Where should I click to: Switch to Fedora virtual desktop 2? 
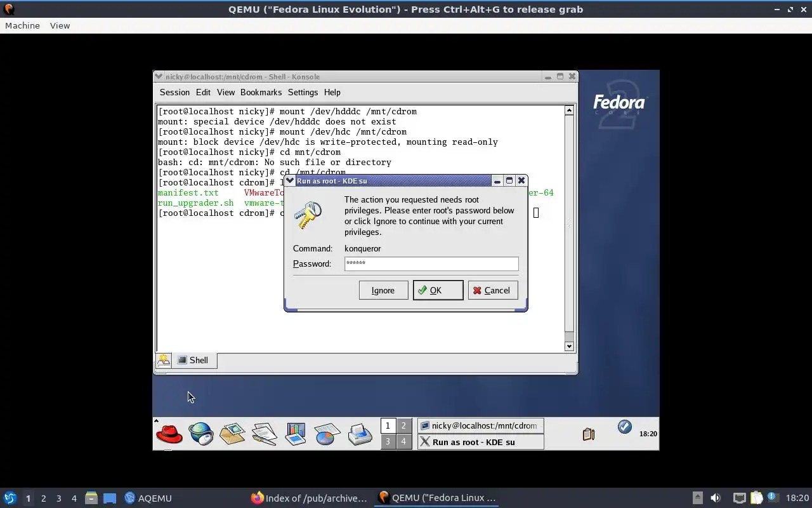point(403,425)
